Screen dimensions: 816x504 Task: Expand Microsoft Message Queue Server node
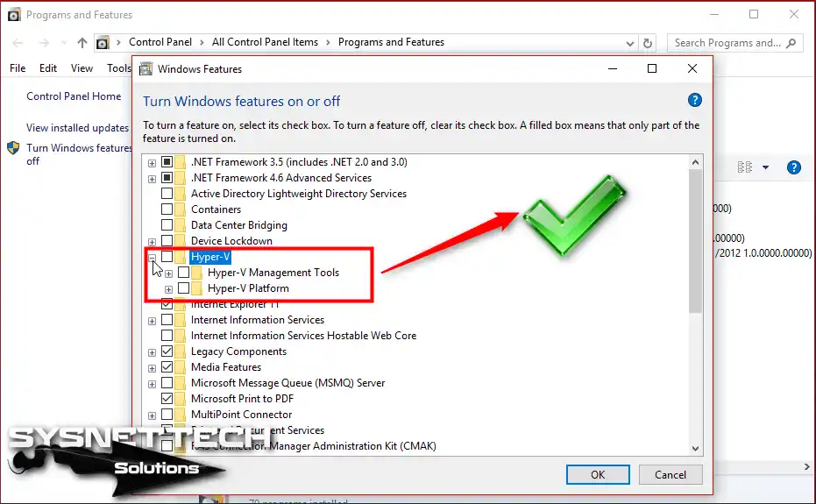pyautogui.click(x=152, y=384)
